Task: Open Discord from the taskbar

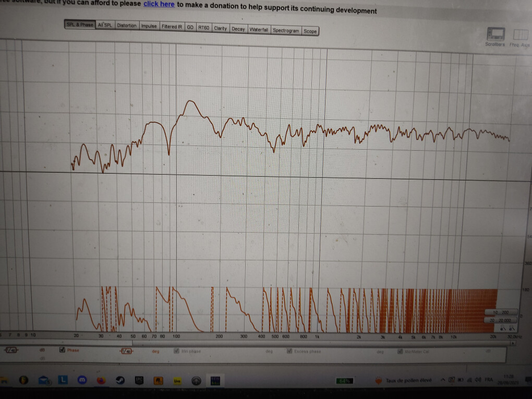Action: pos(82,380)
